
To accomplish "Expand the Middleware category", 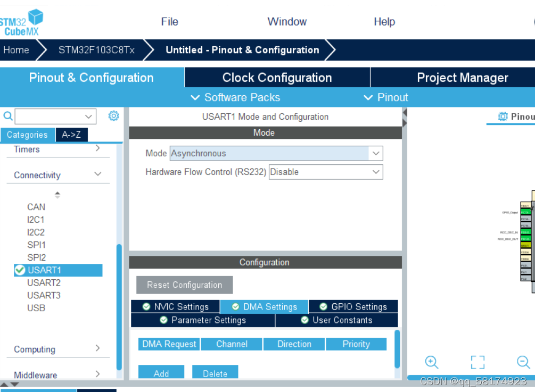I will pos(58,374).
